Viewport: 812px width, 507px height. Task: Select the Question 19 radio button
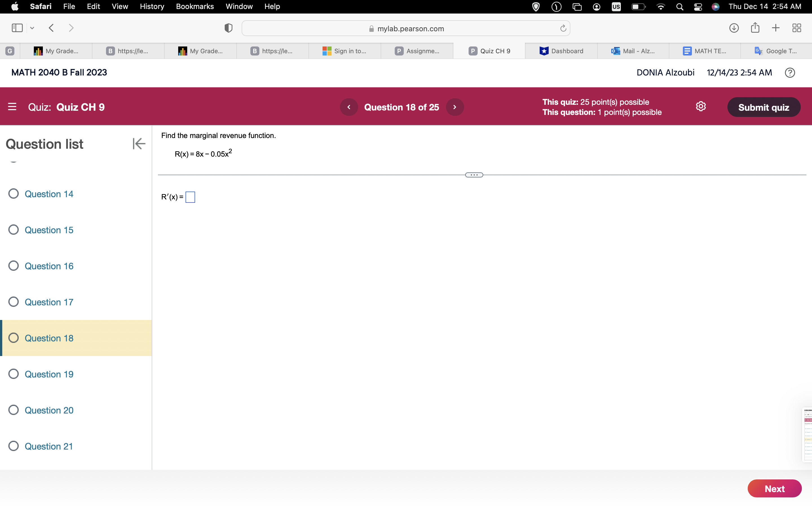coord(14,374)
